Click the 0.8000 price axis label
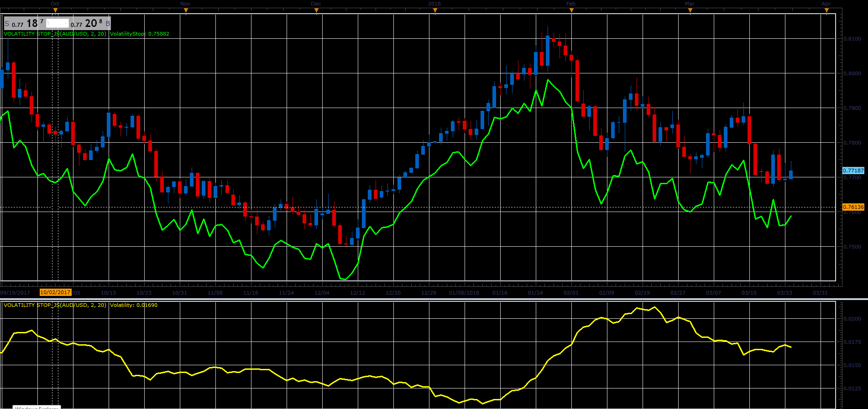This screenshot has height=409, width=868. point(852,73)
